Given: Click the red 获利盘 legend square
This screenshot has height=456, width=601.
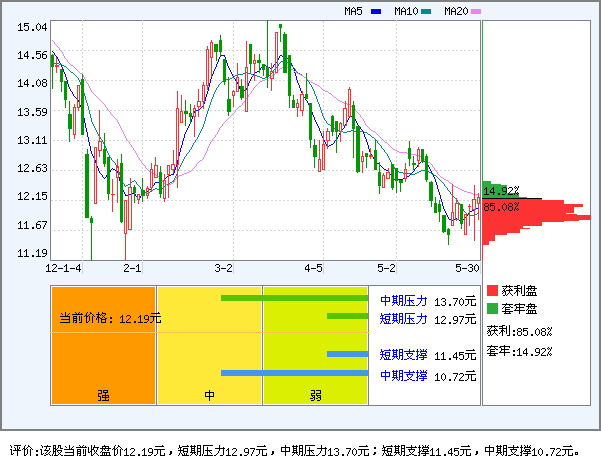Looking at the screenshot, I should click(492, 290).
